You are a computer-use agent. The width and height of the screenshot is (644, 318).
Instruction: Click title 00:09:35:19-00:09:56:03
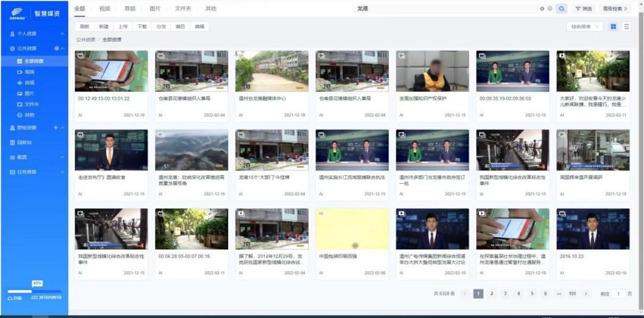pos(505,99)
